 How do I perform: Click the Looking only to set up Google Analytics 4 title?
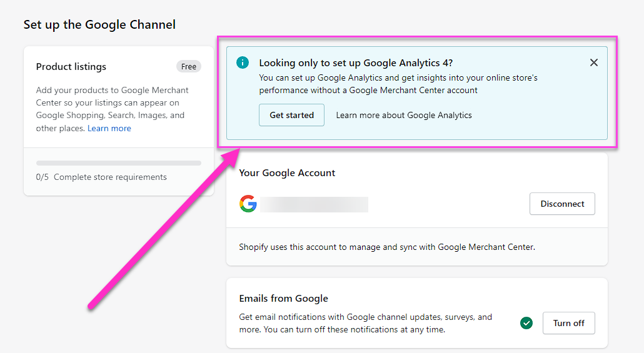click(x=356, y=63)
